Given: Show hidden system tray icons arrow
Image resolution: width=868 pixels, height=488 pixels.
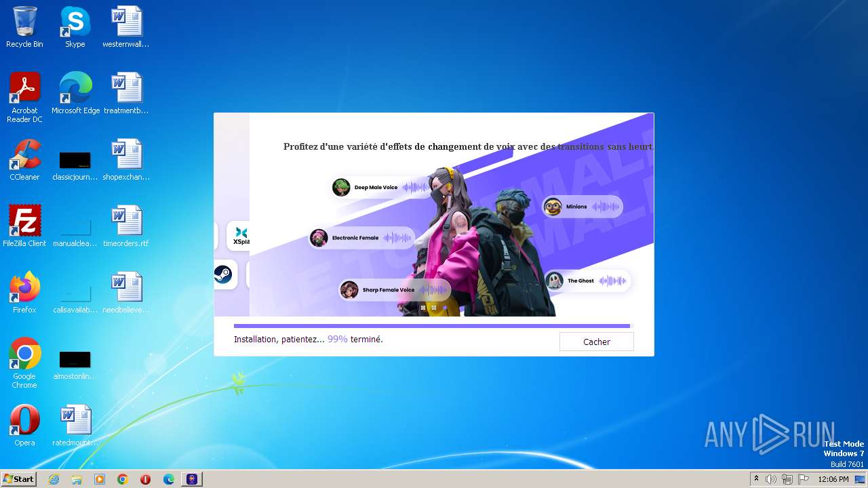Looking at the screenshot, I should 756,479.
